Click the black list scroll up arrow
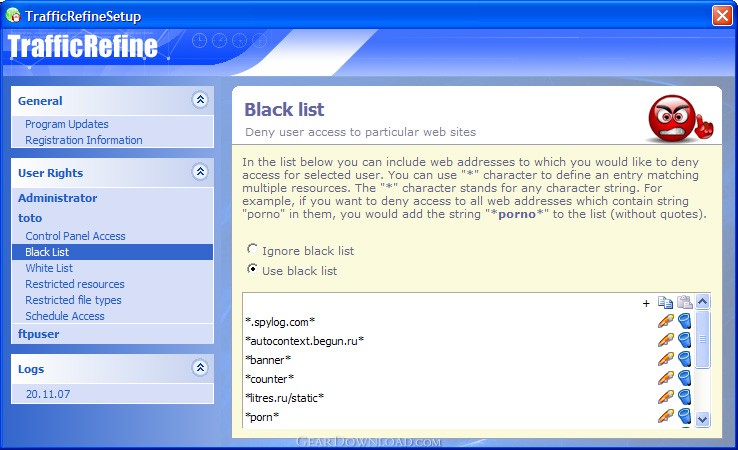This screenshot has height=450, width=738. pyautogui.click(x=702, y=301)
